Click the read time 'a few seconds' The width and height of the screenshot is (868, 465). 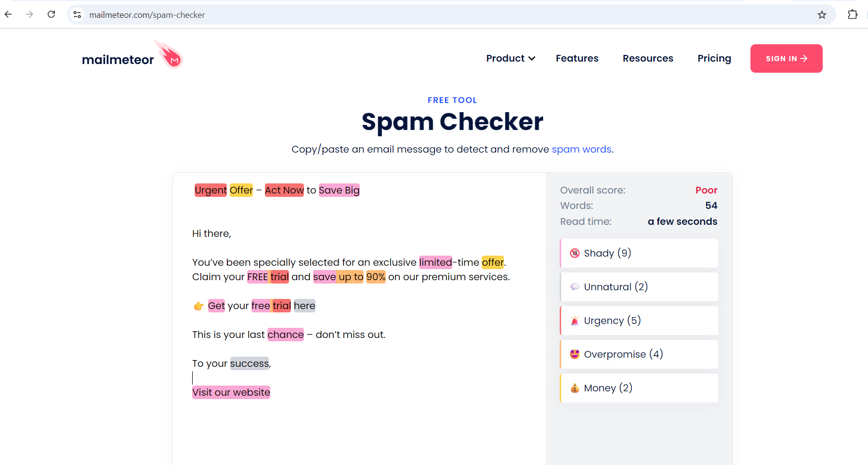pos(682,221)
